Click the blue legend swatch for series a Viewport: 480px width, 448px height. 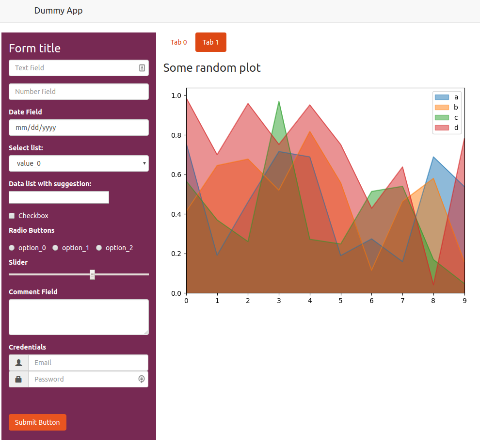(x=442, y=97)
